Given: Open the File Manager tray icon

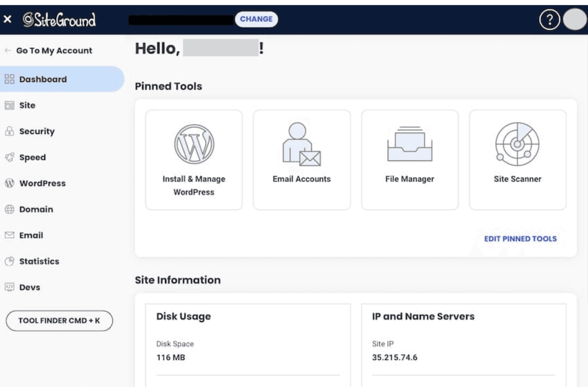Looking at the screenshot, I should point(410,144).
